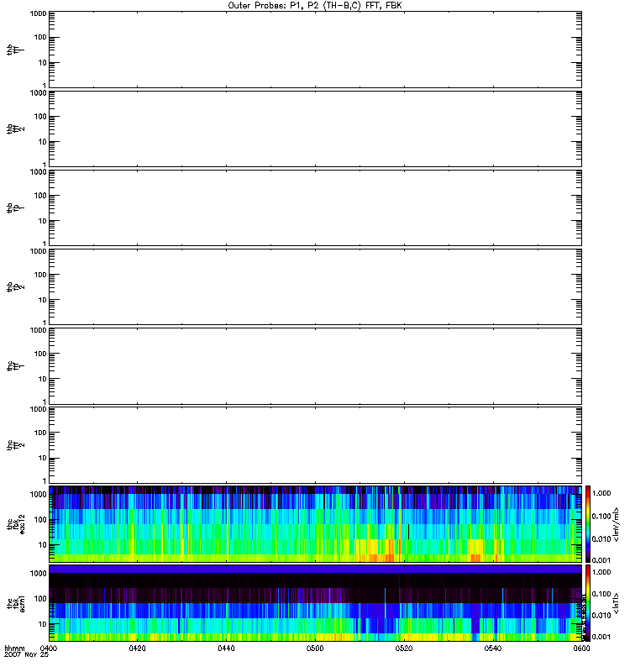Click the 10 tick of the thb fff 1 panel
This screenshot has height=672, width=630.
(43, 62)
